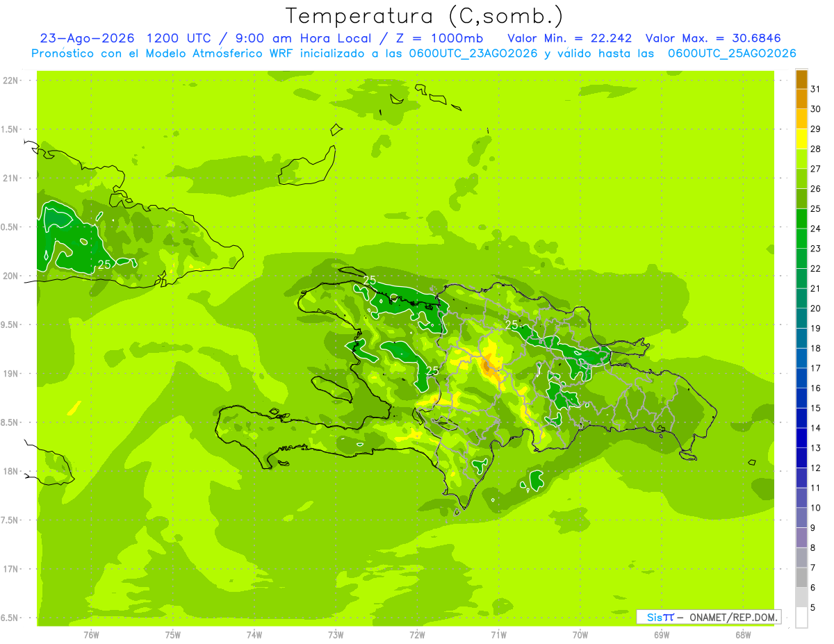The height and width of the screenshot is (644, 834).
Task: Click the '73W' longitude label
Action: click(x=336, y=636)
